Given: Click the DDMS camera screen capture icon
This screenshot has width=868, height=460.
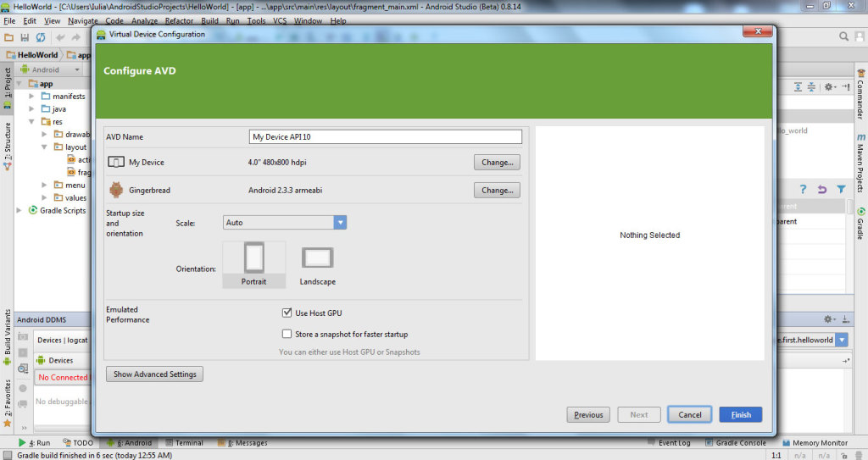Looking at the screenshot, I should tap(23, 336).
